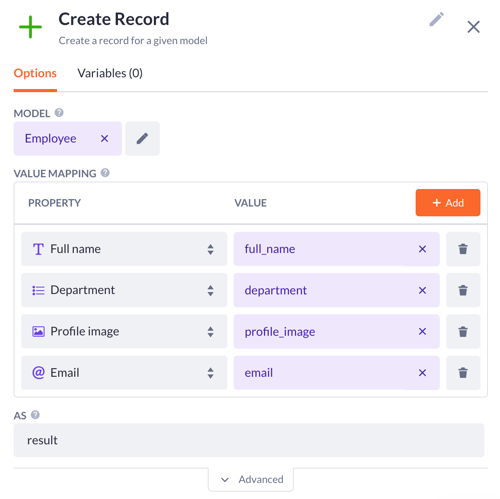Open the Profile image property dropdown
Screen dimensions: 500x499
pyautogui.click(x=124, y=331)
